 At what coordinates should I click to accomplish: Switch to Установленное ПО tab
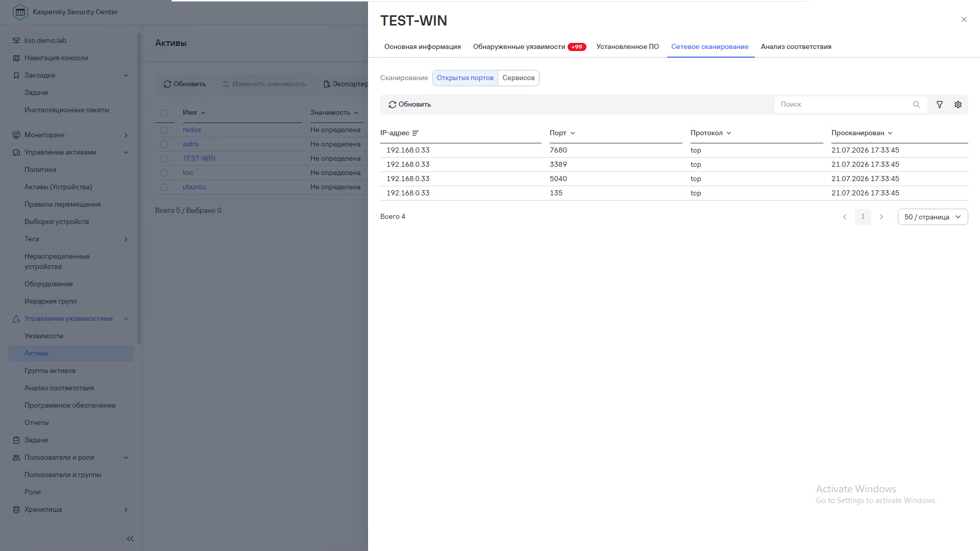pos(628,47)
